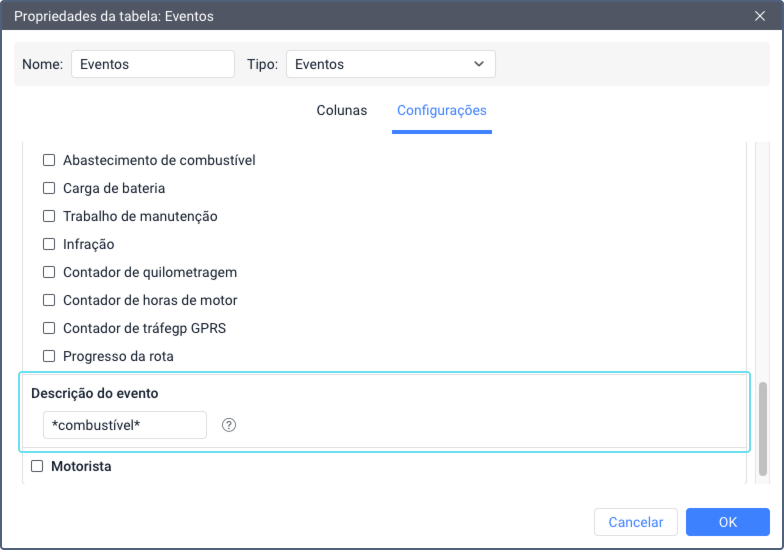This screenshot has width=784, height=550.
Task: Switch to the Colunas tab
Action: pos(342,110)
